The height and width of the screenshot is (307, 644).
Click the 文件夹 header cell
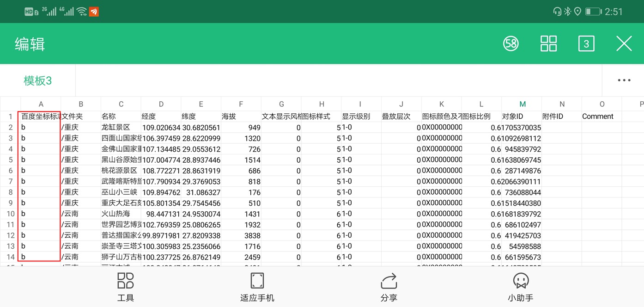click(80, 117)
